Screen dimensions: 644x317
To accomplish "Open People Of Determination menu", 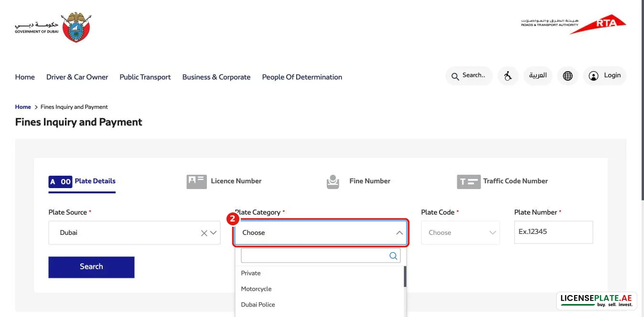I will [302, 77].
